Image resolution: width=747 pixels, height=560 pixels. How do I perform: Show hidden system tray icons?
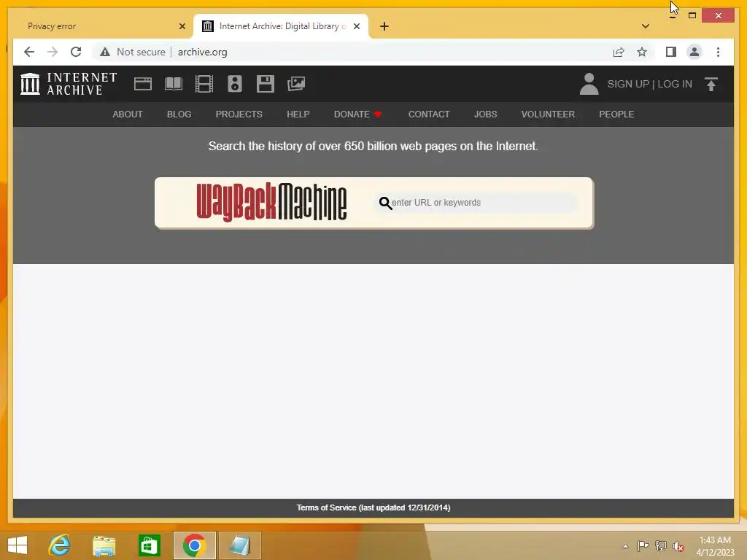click(625, 546)
